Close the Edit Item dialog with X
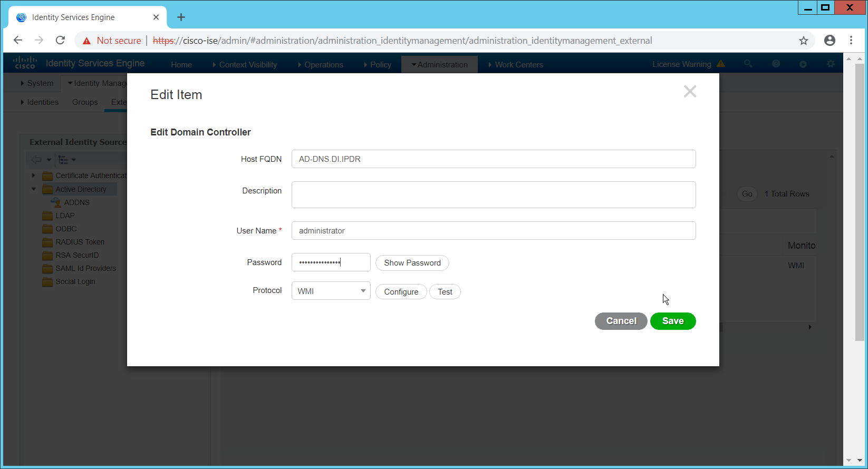The height and width of the screenshot is (469, 868). tap(690, 92)
